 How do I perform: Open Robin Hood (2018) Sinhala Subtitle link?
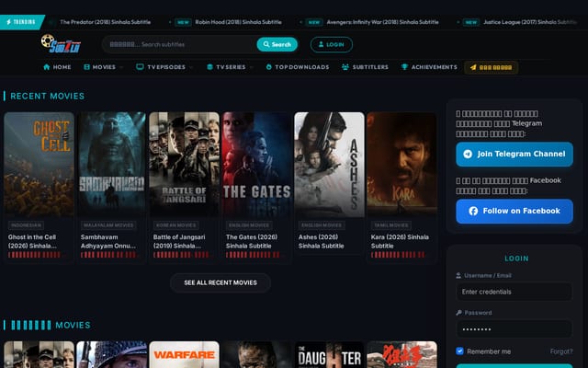[x=239, y=22]
